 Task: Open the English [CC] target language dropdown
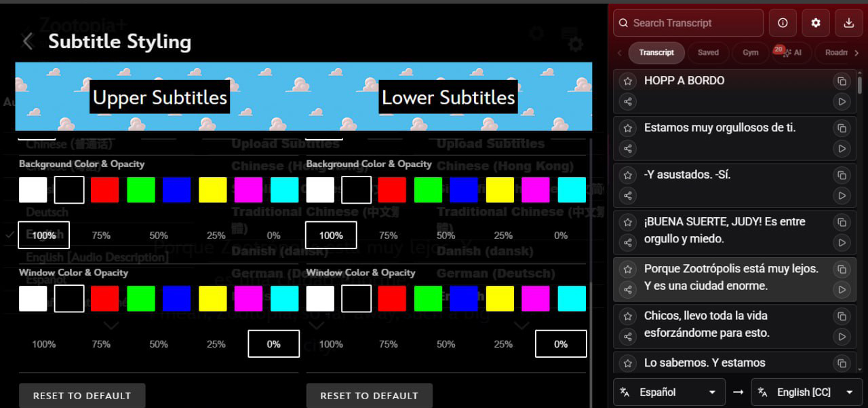coord(807,392)
